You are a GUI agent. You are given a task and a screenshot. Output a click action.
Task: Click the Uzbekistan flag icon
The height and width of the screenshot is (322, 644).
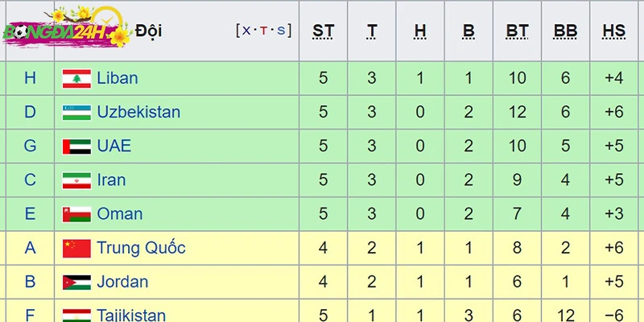76,113
